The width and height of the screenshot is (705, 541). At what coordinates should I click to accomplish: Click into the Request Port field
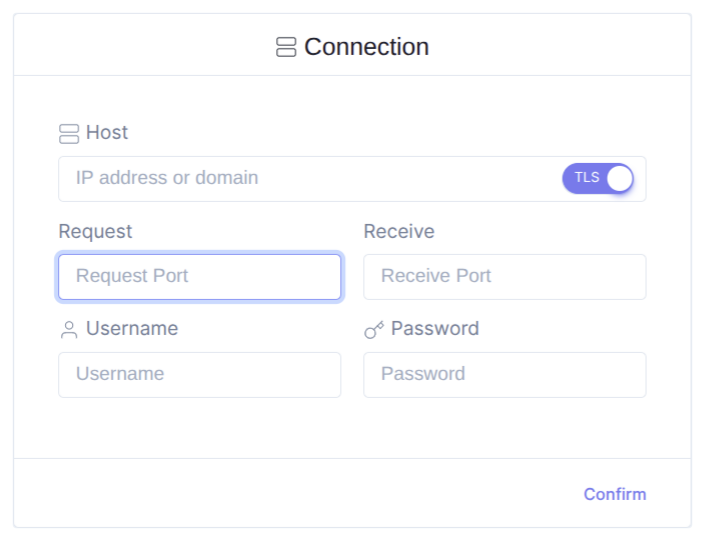coord(200,276)
